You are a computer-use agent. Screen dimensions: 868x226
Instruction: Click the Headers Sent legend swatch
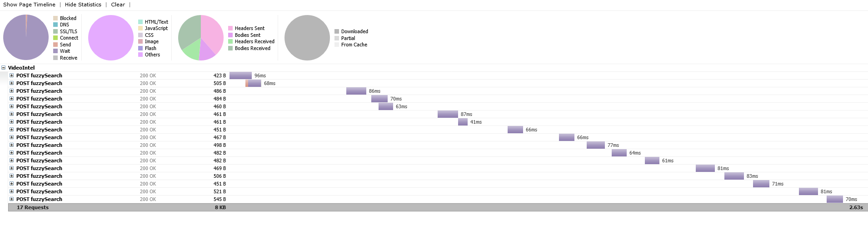click(230, 28)
